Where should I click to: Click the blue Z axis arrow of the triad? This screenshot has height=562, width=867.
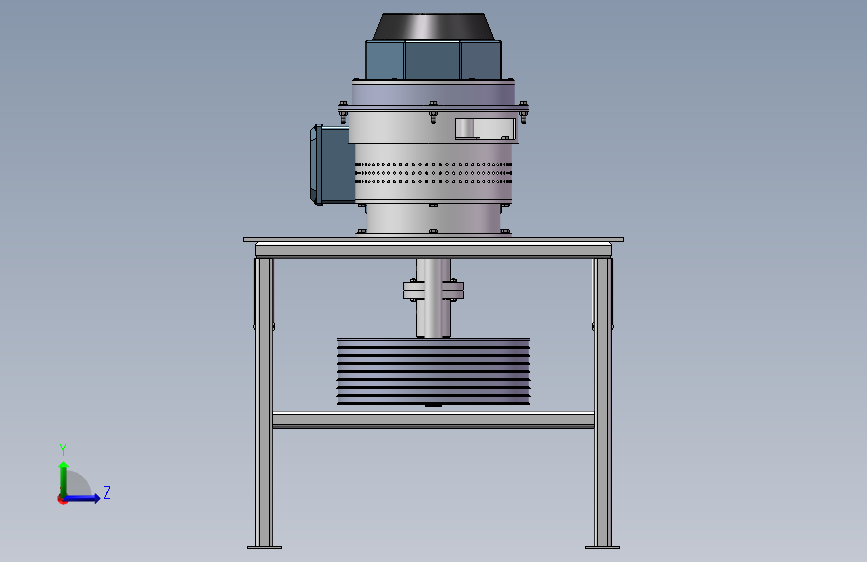(83, 498)
